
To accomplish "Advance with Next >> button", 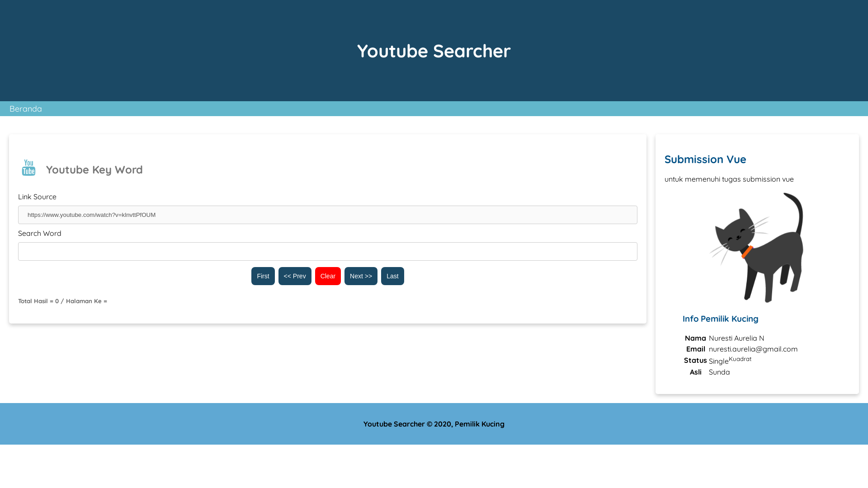I will [361, 276].
